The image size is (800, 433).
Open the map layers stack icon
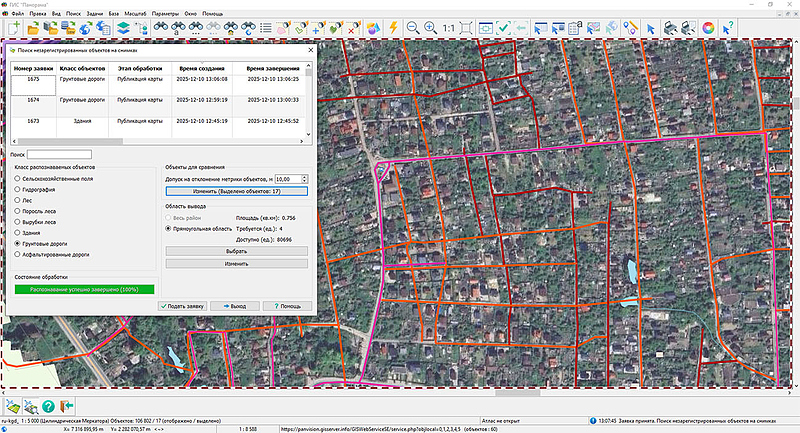[122, 28]
